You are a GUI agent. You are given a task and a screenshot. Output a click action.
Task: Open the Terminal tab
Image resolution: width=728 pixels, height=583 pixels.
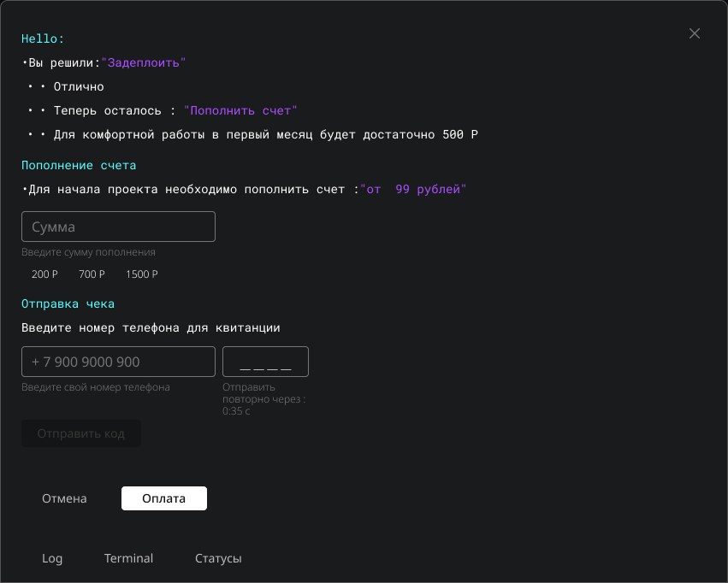point(128,558)
